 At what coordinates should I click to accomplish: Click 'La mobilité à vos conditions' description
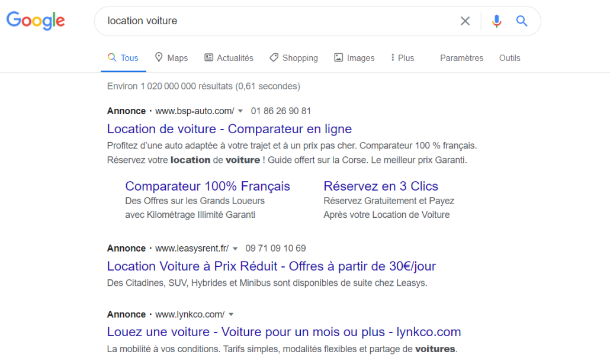[282, 349]
